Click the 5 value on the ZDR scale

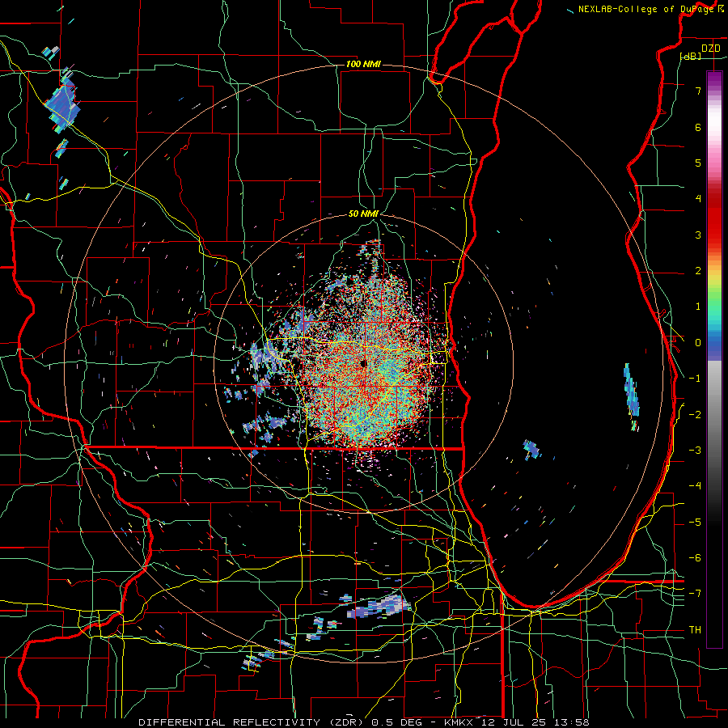point(698,163)
